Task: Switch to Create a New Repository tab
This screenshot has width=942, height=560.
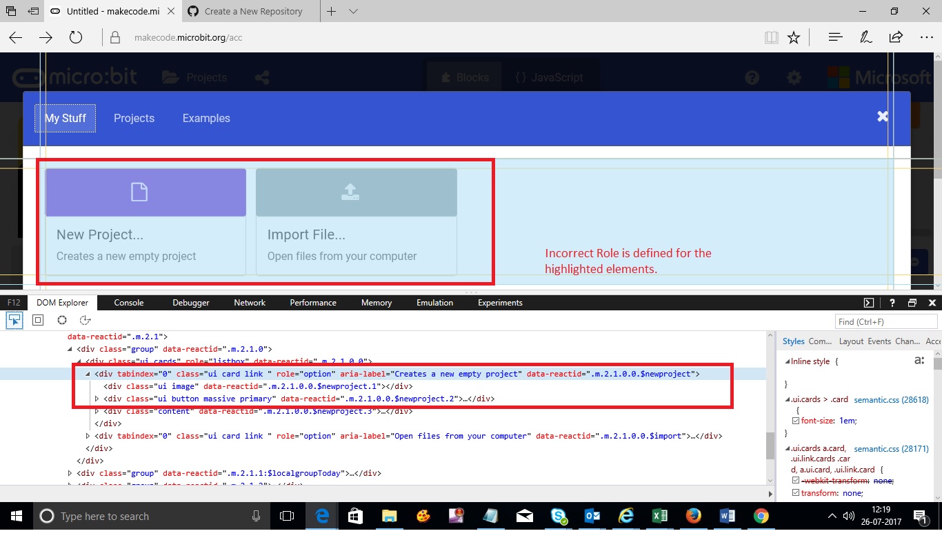Action: pos(252,12)
